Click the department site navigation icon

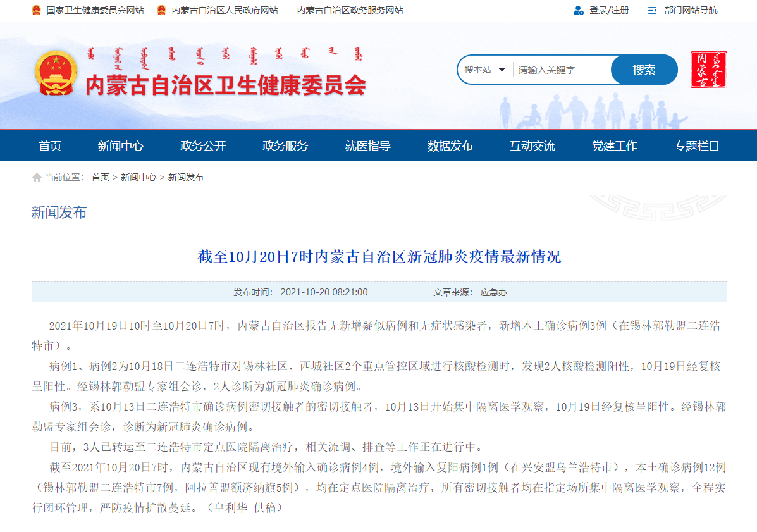click(x=653, y=10)
